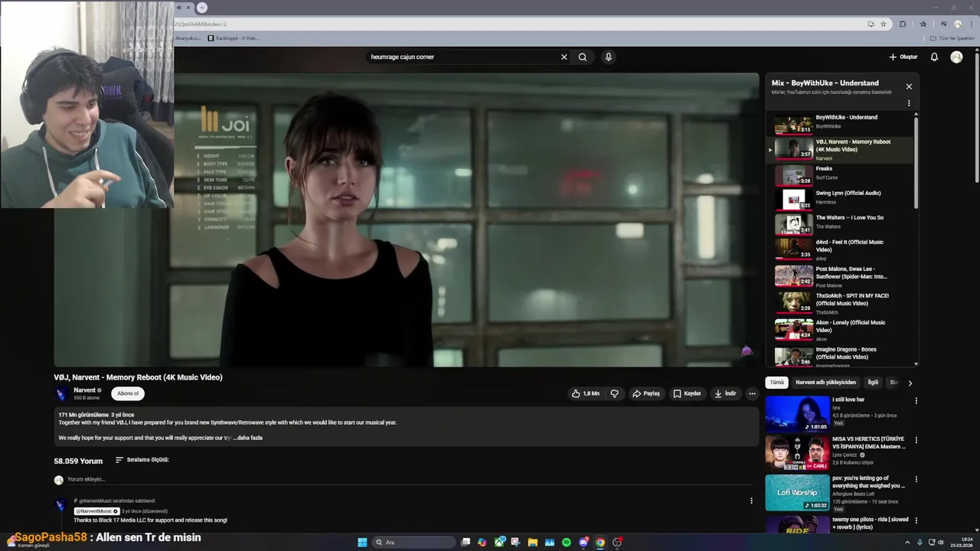Dislike the video with thumbs-down button

click(x=614, y=393)
